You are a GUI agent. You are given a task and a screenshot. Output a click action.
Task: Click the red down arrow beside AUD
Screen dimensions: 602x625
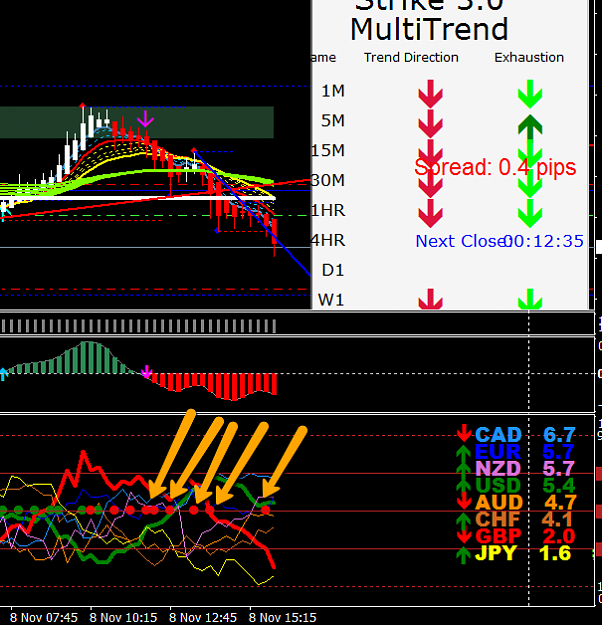[464, 500]
